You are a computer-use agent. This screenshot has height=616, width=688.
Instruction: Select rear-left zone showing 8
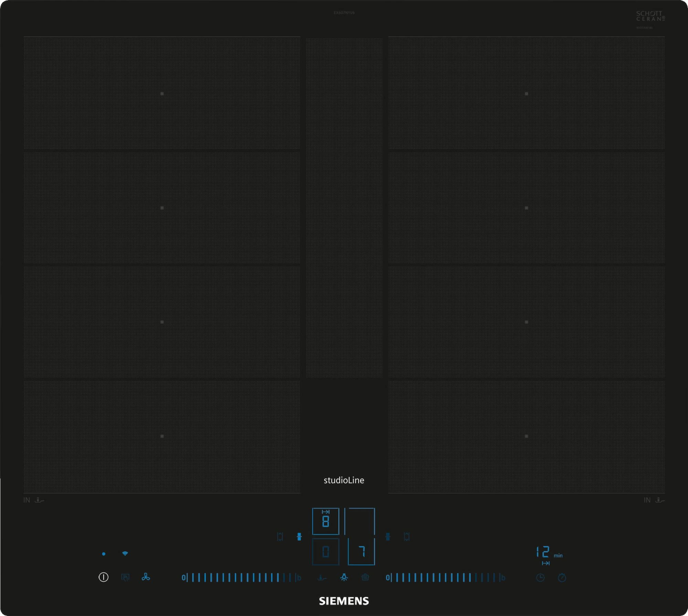[325, 521]
